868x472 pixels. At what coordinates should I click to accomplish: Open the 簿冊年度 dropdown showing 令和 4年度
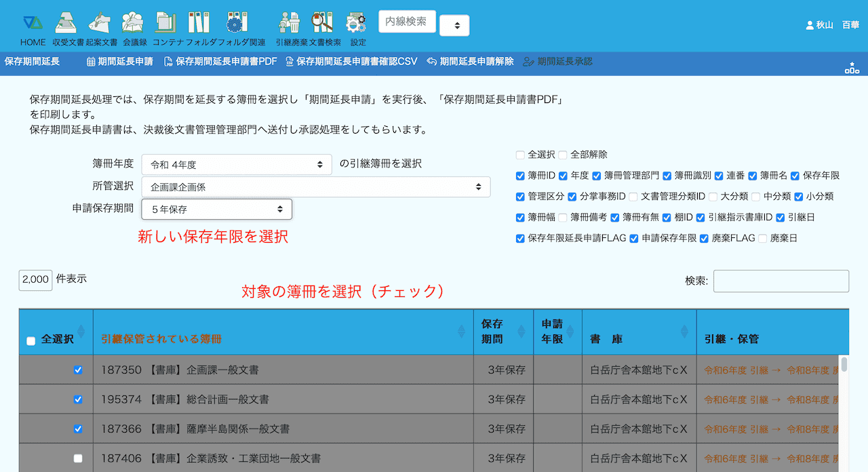[236, 164]
